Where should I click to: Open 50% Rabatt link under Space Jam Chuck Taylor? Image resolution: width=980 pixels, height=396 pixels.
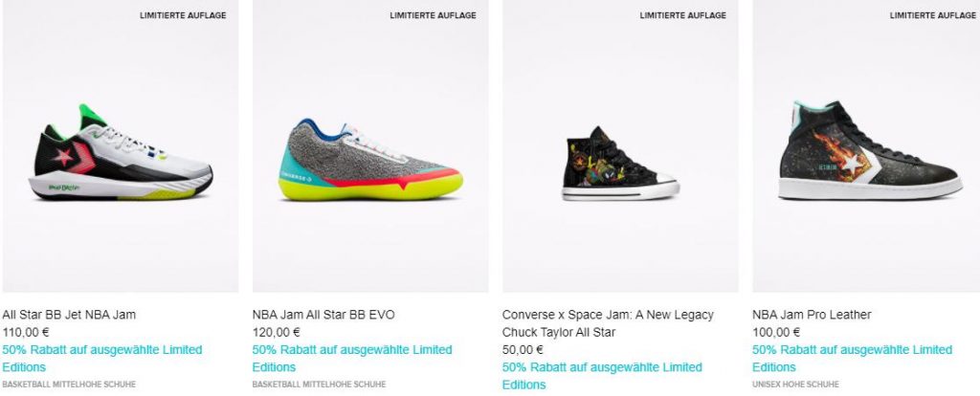pyautogui.click(x=603, y=376)
